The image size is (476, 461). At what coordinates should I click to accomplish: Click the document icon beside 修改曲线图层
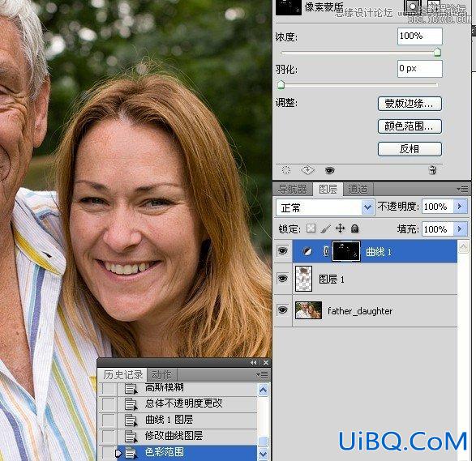coord(131,437)
